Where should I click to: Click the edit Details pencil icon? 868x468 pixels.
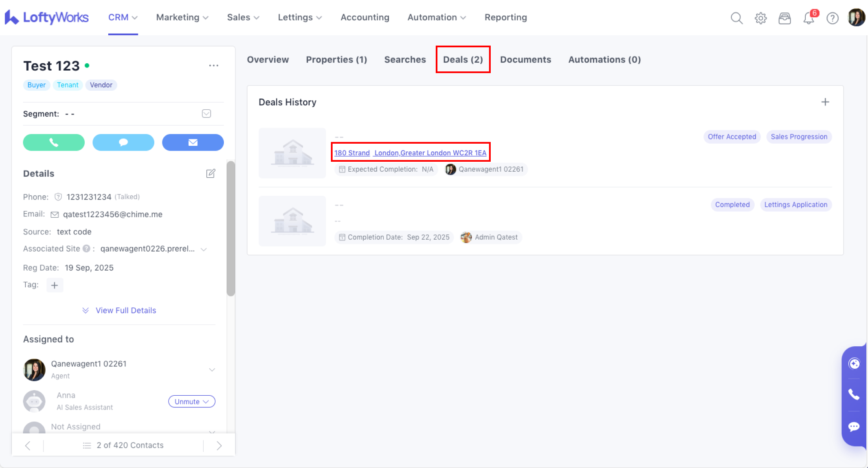coord(211,173)
